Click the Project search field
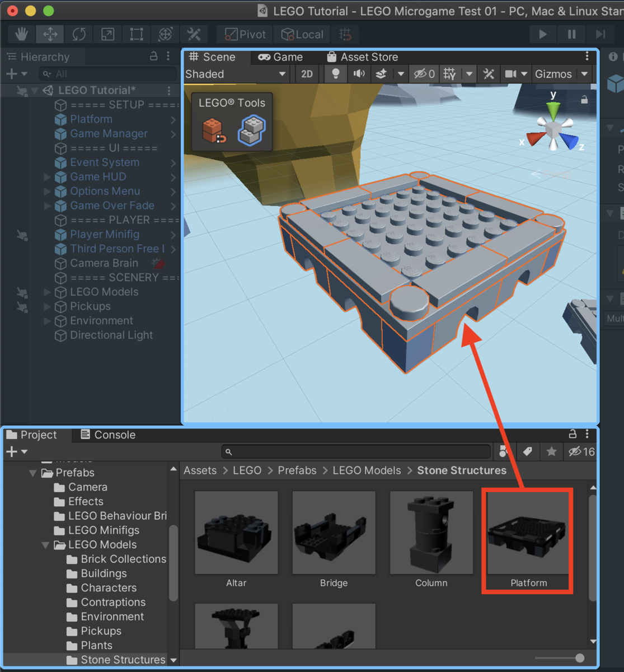The width and height of the screenshot is (624, 672). click(356, 451)
